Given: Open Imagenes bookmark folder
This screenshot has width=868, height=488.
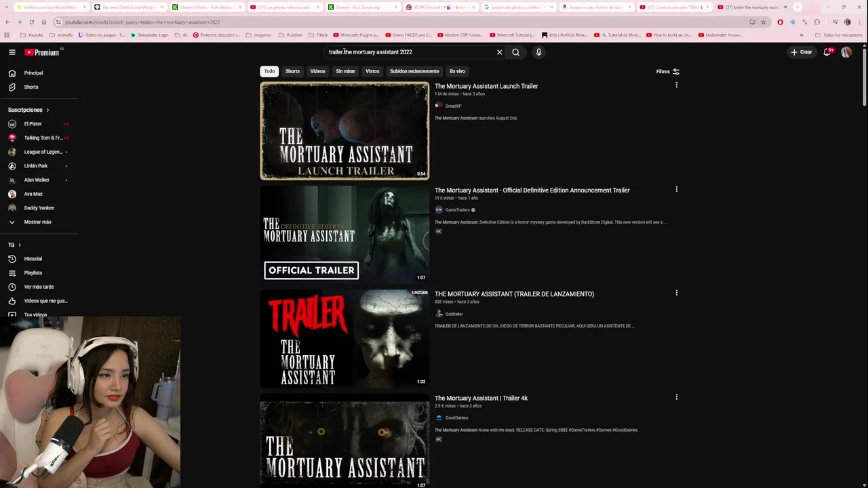Looking at the screenshot, I should click(258, 35).
